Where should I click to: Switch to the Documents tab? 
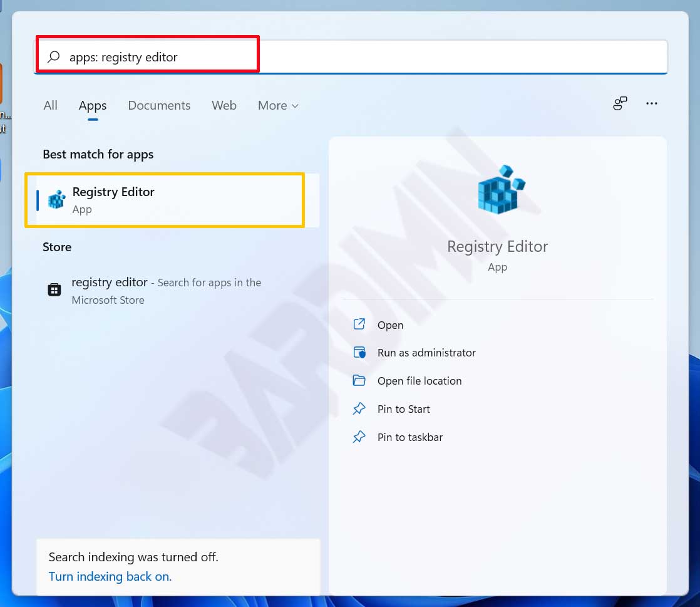159,105
